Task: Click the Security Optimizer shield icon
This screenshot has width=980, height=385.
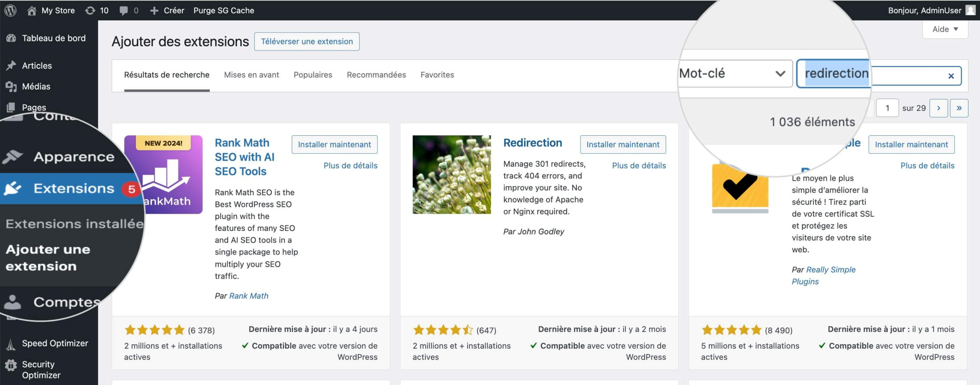Action: point(11,366)
